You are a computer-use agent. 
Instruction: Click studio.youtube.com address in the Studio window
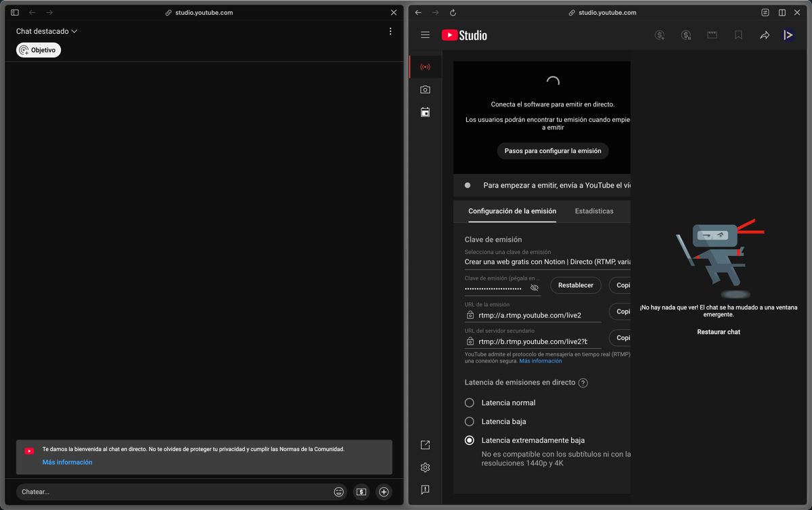(607, 12)
